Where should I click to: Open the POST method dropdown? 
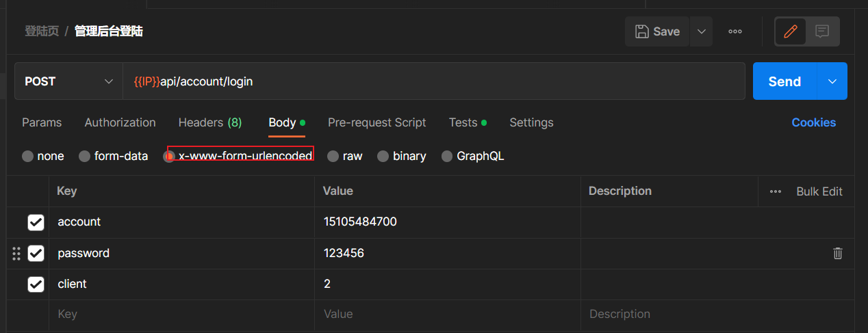(68, 81)
